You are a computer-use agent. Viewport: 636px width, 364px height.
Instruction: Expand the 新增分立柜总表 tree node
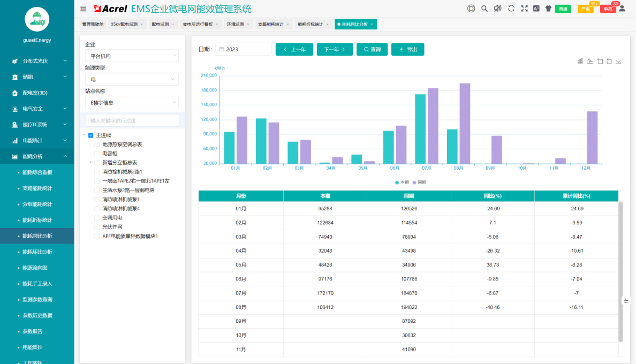(x=90, y=162)
